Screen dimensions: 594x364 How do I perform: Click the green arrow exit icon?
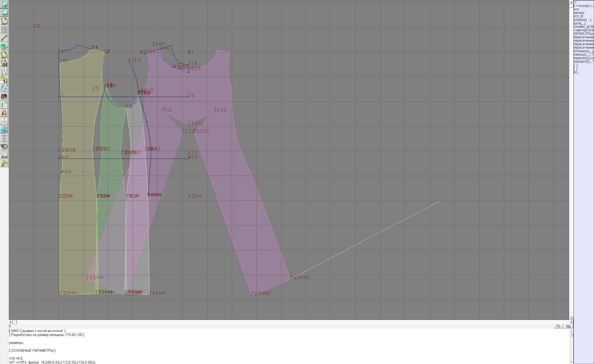[4, 163]
